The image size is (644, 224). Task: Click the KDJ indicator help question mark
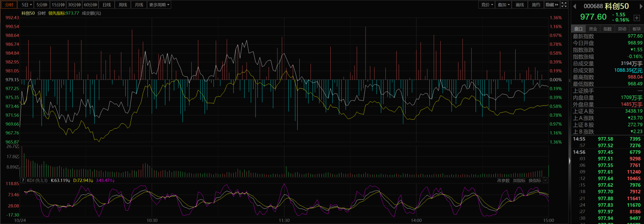coord(23,180)
